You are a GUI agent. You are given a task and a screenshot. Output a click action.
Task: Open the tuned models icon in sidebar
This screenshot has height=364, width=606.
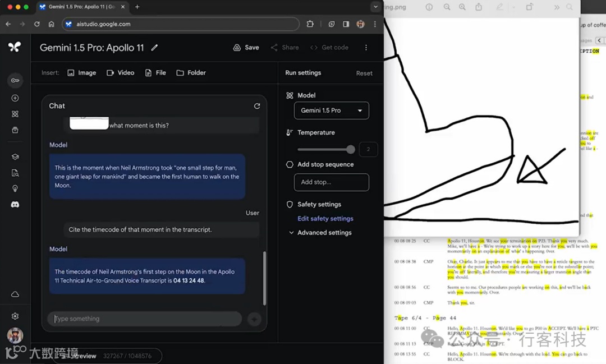coord(15,114)
